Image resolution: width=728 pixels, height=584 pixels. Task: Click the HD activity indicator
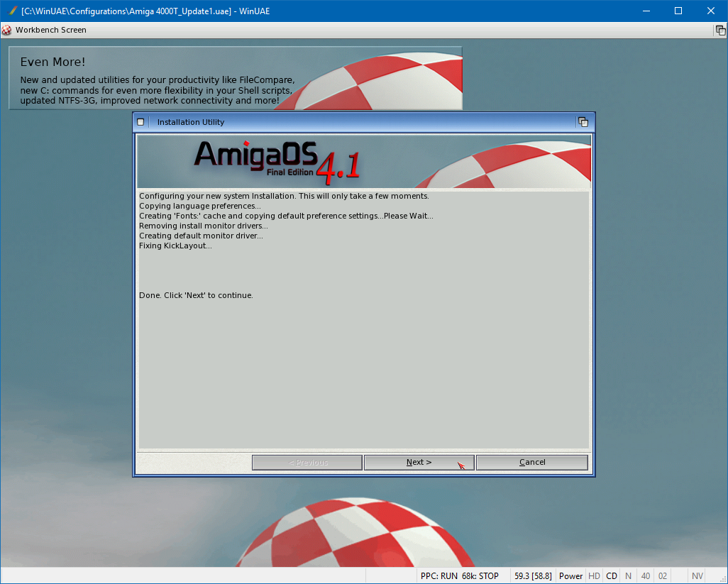[x=594, y=576]
